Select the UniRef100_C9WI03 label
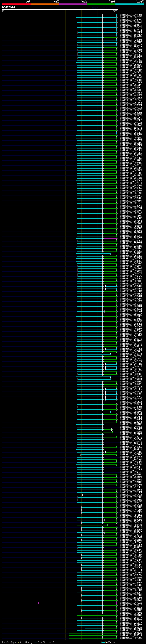146x644 pixels. click(131, 266)
